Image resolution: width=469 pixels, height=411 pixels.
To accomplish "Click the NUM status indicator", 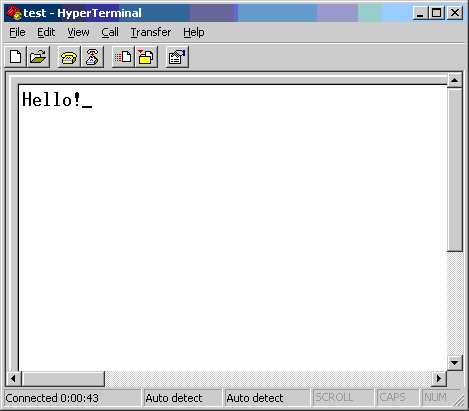I will click(436, 398).
